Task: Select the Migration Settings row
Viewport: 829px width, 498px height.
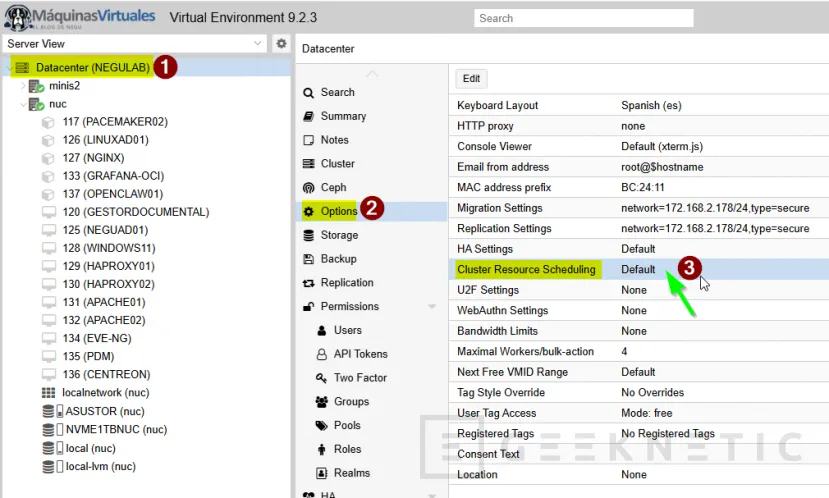Action: click(639, 208)
